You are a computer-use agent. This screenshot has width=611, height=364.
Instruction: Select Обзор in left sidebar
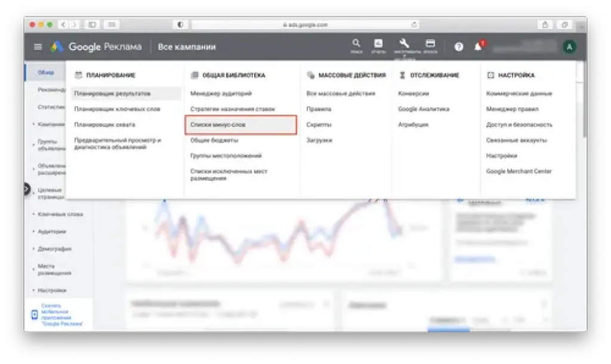46,72
